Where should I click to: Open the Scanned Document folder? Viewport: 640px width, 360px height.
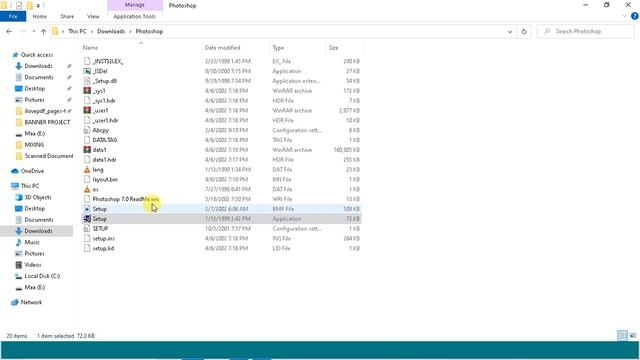(x=49, y=156)
